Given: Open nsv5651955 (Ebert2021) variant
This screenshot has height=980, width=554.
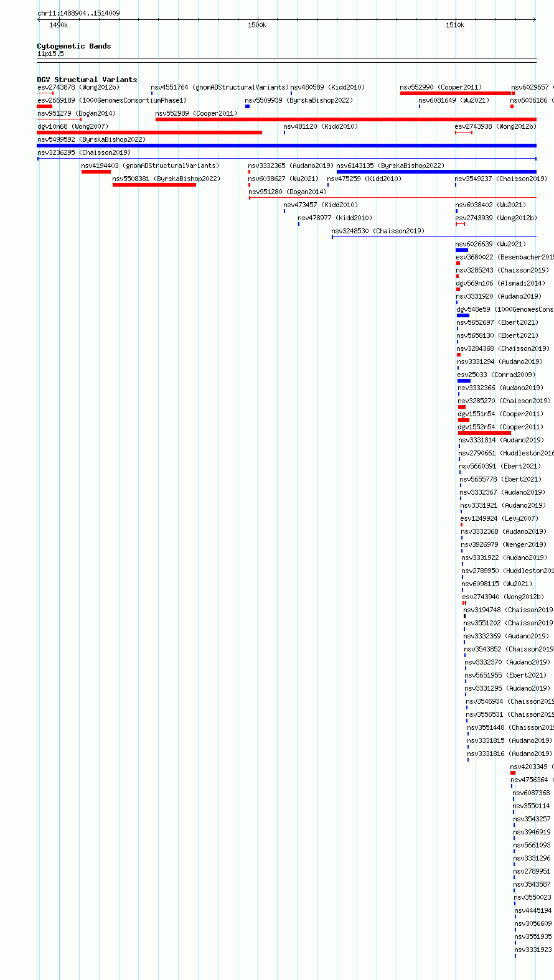Looking at the screenshot, I should click(505, 675).
